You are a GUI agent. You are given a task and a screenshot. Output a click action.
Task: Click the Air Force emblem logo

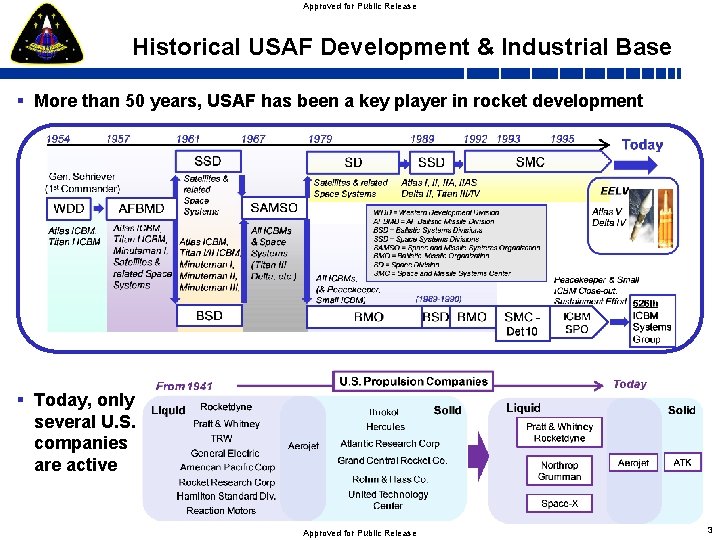tap(47, 34)
